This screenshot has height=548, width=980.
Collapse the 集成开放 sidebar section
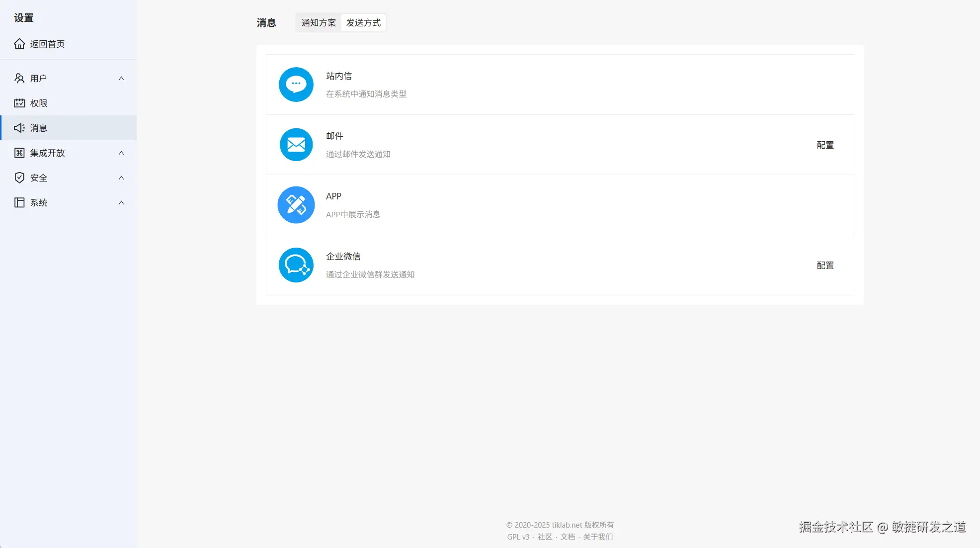tap(122, 153)
